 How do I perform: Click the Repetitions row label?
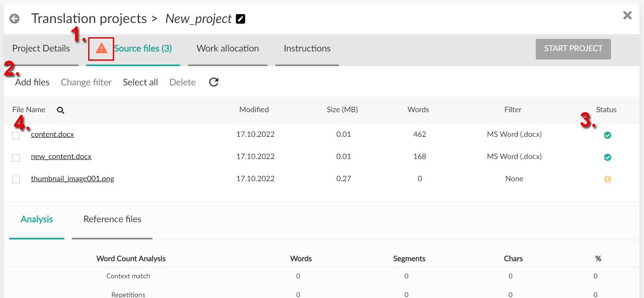coord(128,295)
